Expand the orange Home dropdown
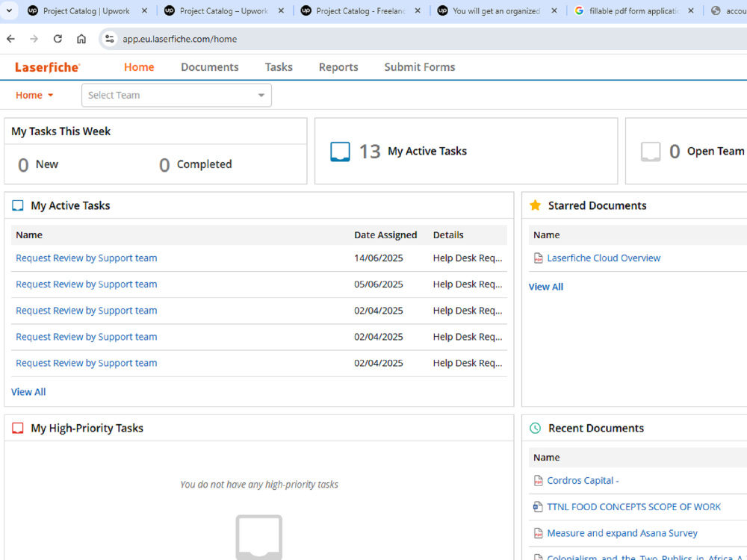 35,96
